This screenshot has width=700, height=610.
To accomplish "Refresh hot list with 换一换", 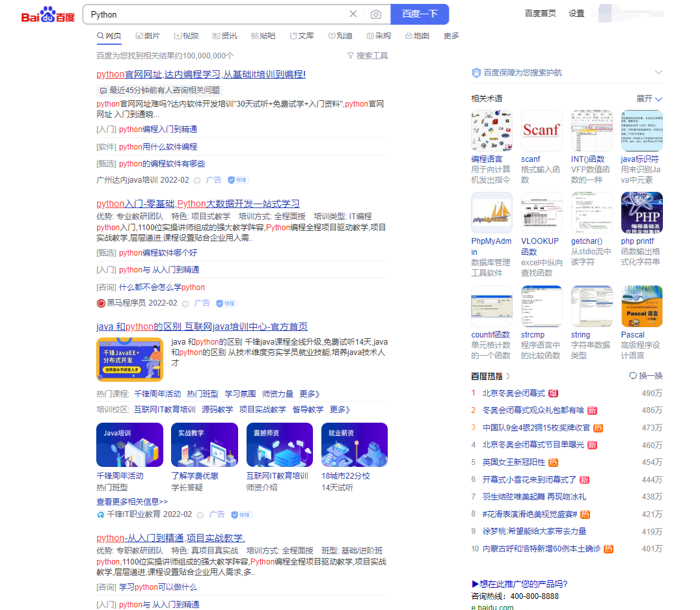I will [x=646, y=376].
